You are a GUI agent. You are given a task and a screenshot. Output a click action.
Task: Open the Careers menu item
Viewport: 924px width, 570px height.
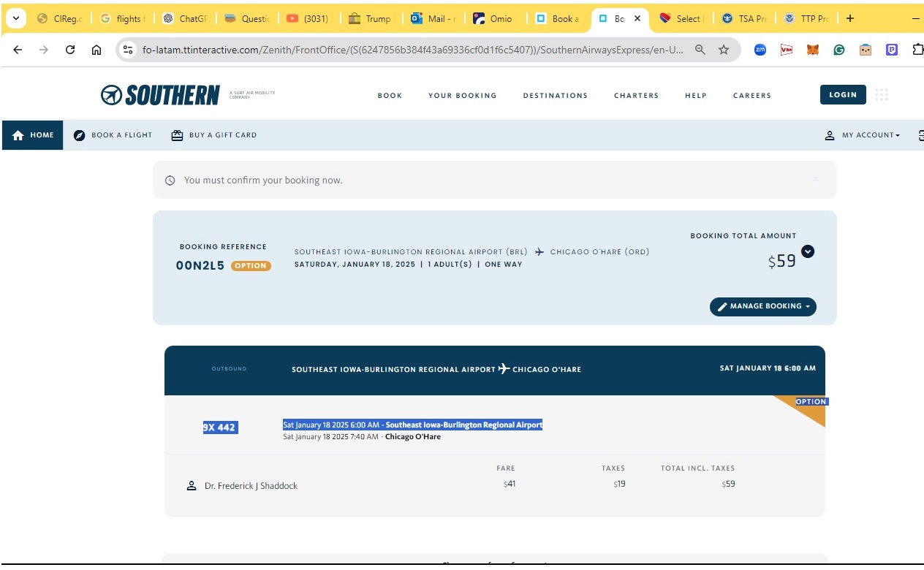(752, 96)
